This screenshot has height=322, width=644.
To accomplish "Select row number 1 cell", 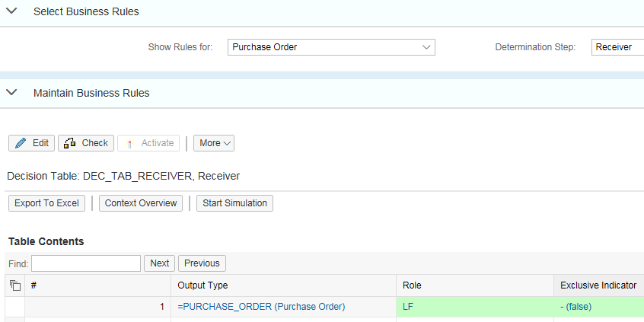I will pyautogui.click(x=97, y=307).
